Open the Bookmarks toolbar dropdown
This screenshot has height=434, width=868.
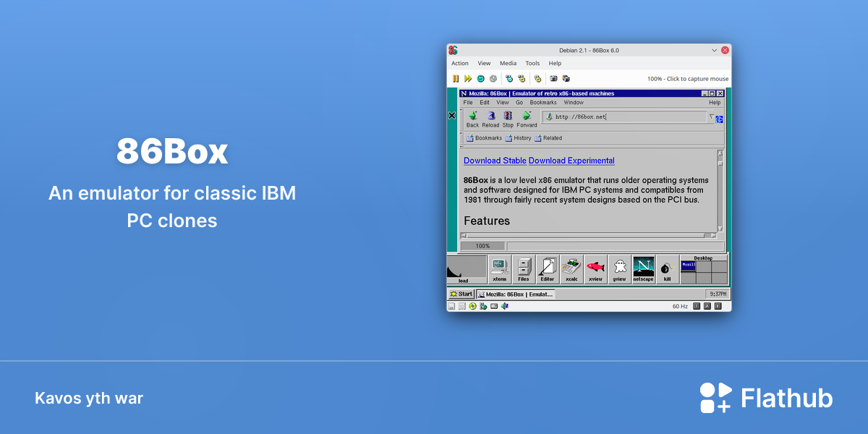click(484, 138)
